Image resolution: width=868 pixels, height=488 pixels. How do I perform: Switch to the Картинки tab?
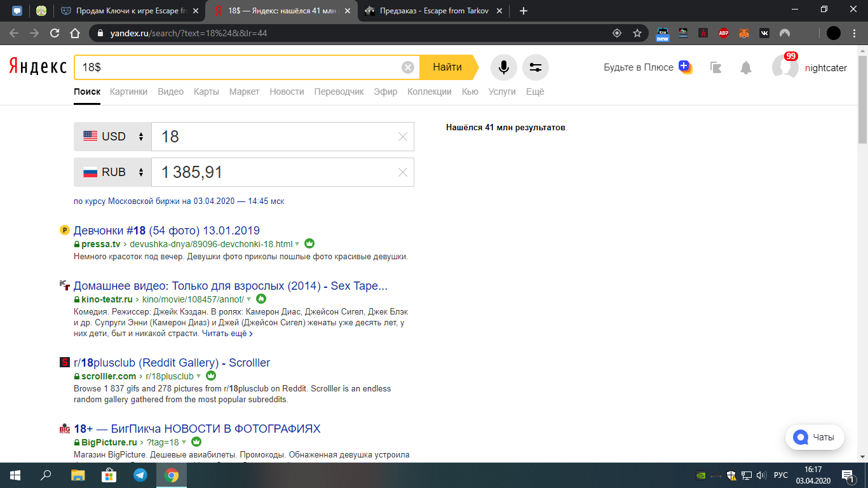(x=128, y=91)
